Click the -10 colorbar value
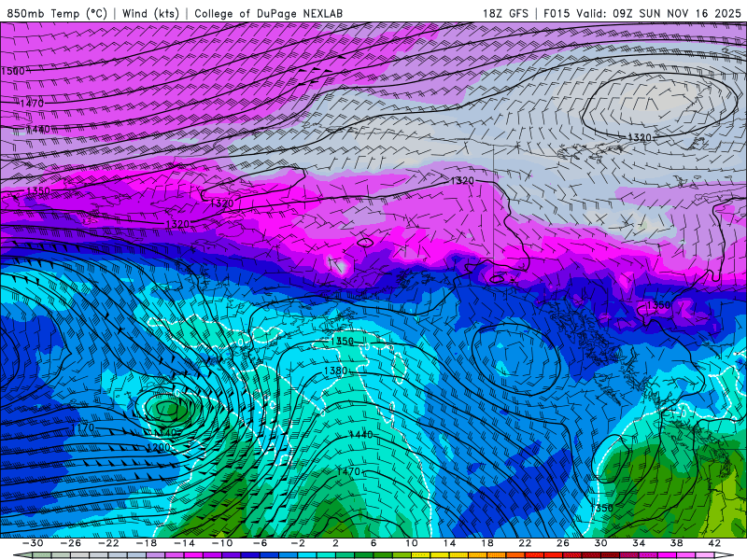This screenshot has width=747, height=560. click(222, 543)
